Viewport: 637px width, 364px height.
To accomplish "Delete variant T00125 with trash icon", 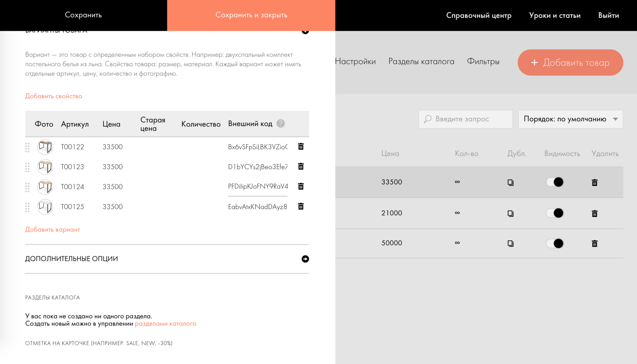I will tap(301, 206).
